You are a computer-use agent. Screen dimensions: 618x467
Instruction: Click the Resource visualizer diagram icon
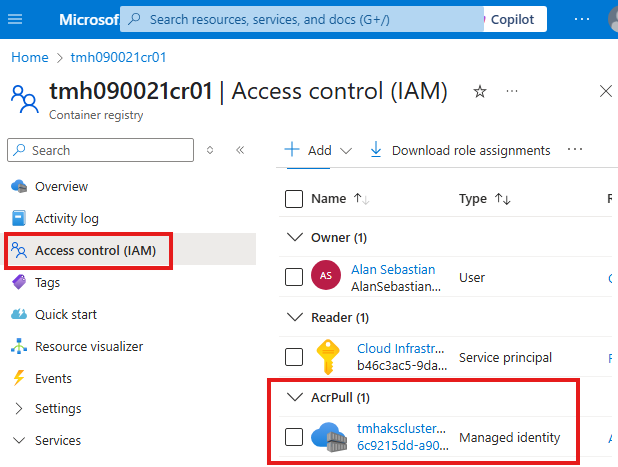19,346
